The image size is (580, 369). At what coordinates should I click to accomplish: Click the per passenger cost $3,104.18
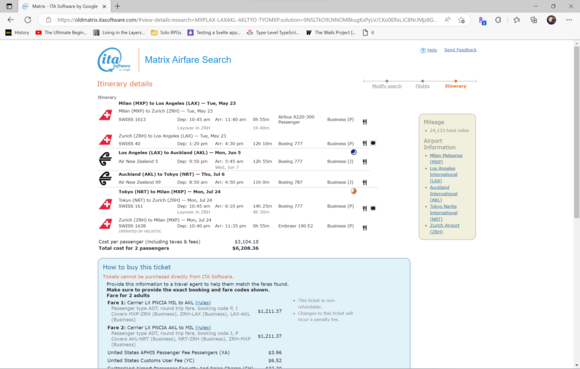click(246, 242)
